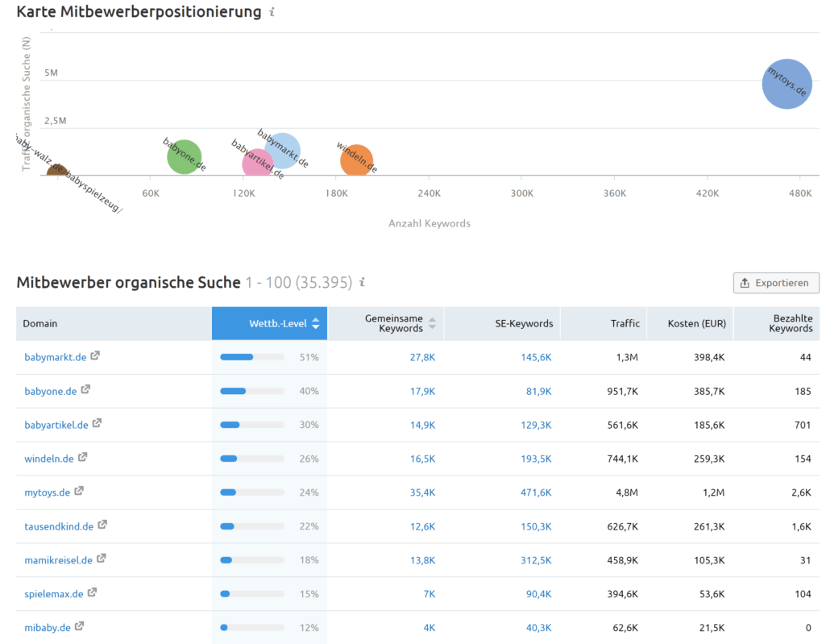Open mamikreisel.de external link icon
Viewport: 830px width, 644px height.
tap(101, 559)
